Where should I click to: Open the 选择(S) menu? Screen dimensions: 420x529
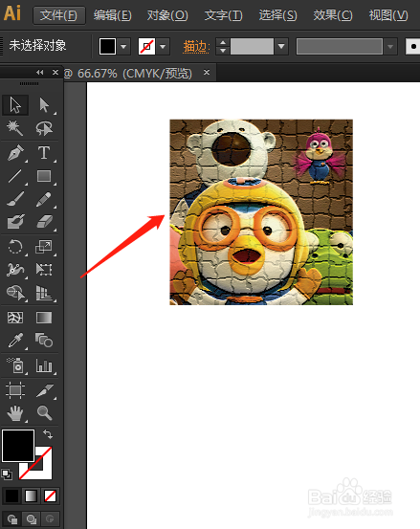coord(278,15)
